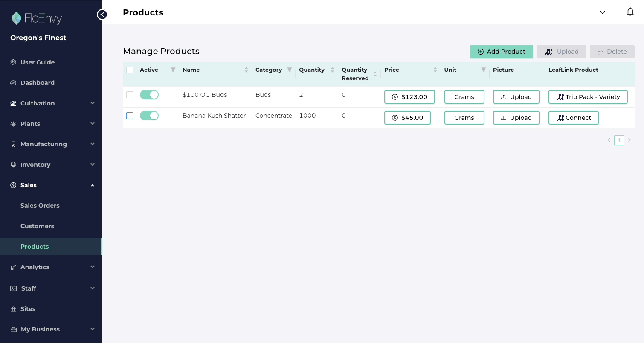Disable the Active toggle for $100 OG Buds
This screenshot has height=343, width=644.
tap(149, 95)
